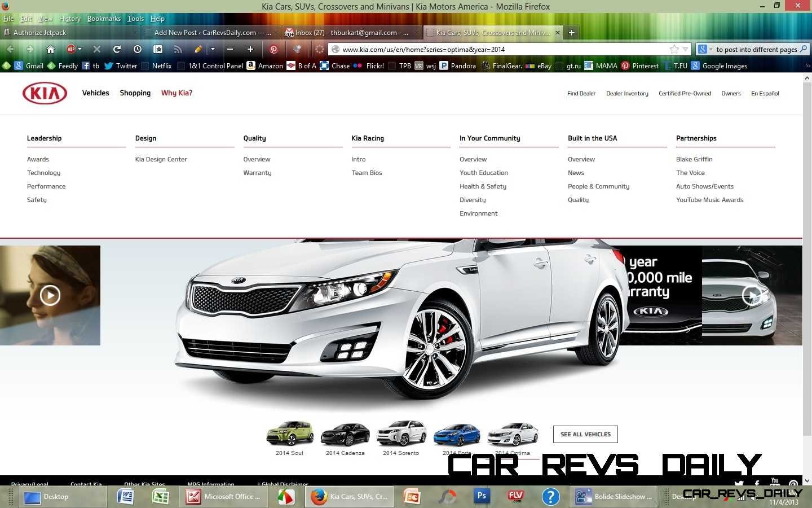Click the forward arrow navigation button
This screenshot has height=508, width=812.
pyautogui.click(x=30, y=49)
